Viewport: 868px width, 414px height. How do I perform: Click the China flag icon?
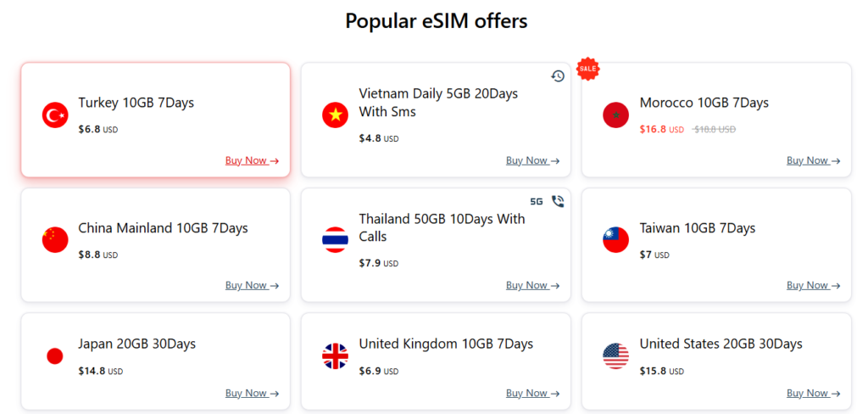click(55, 240)
